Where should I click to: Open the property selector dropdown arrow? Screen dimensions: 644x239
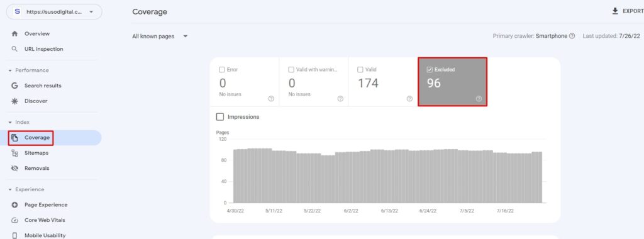tap(91, 12)
